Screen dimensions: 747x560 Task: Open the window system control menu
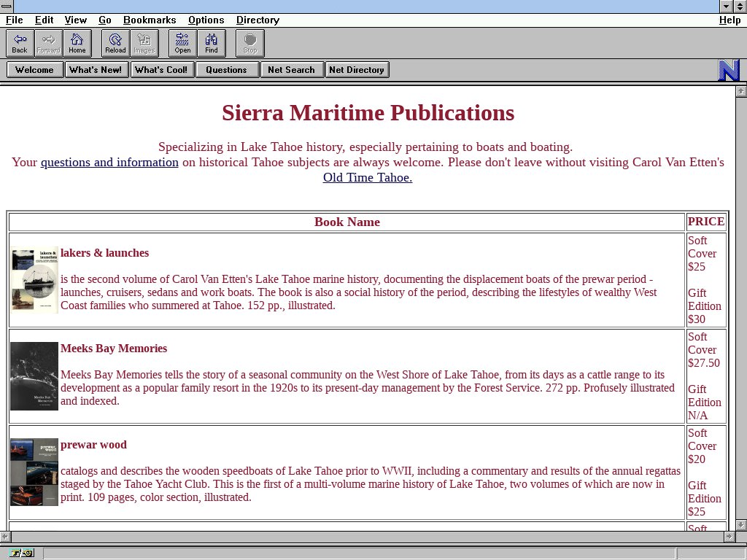(x=7, y=6)
